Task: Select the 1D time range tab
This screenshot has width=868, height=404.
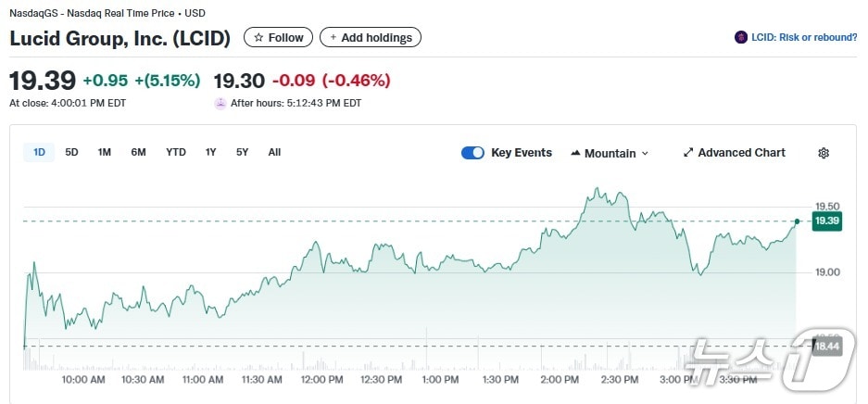Action: pyautogui.click(x=39, y=152)
